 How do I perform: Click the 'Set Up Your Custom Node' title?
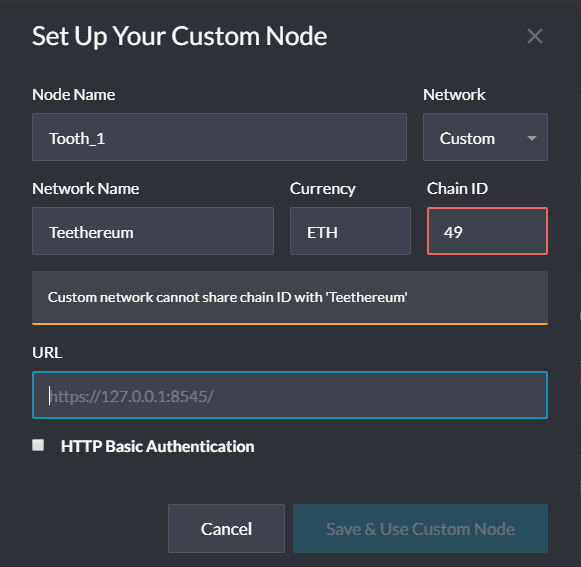pos(179,36)
